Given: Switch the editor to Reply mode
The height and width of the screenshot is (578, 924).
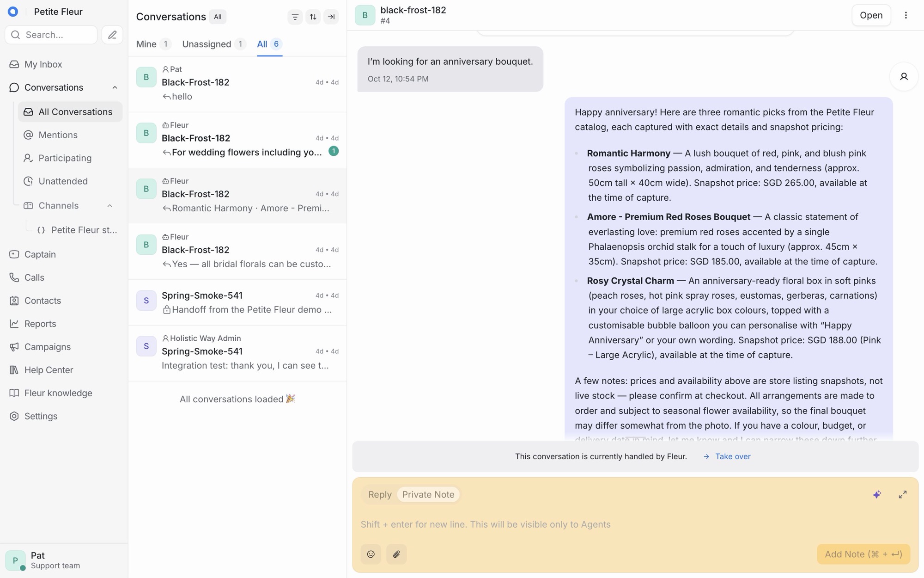Looking at the screenshot, I should [380, 495].
